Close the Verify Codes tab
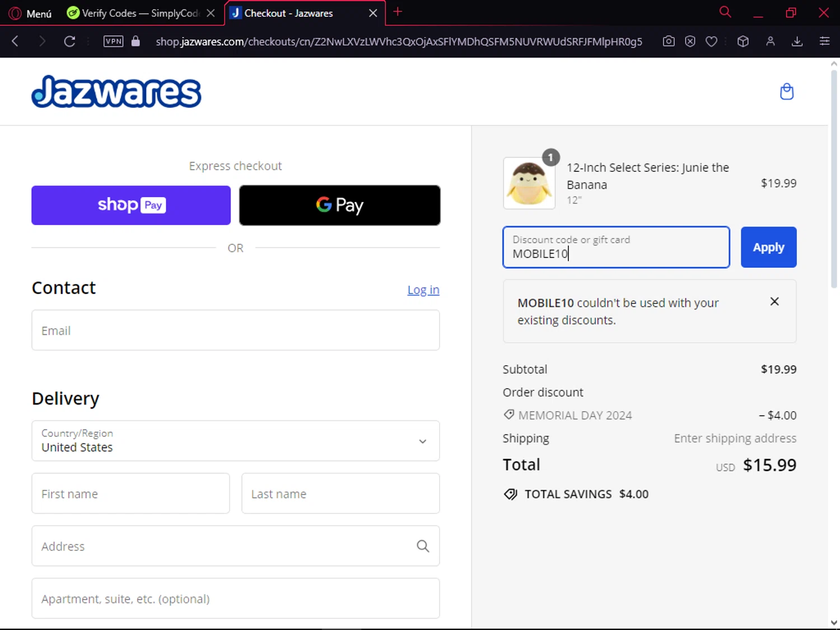The image size is (840, 630). click(x=211, y=13)
